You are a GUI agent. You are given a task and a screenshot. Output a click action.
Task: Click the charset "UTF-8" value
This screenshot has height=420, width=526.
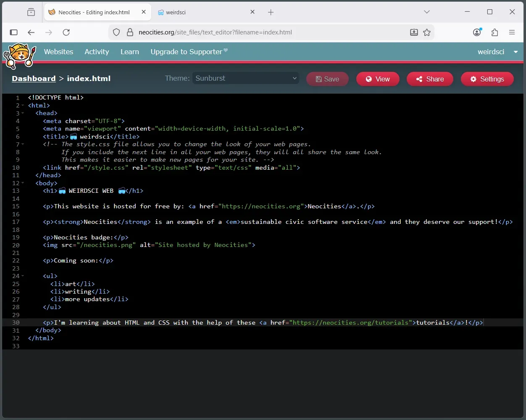(108, 121)
